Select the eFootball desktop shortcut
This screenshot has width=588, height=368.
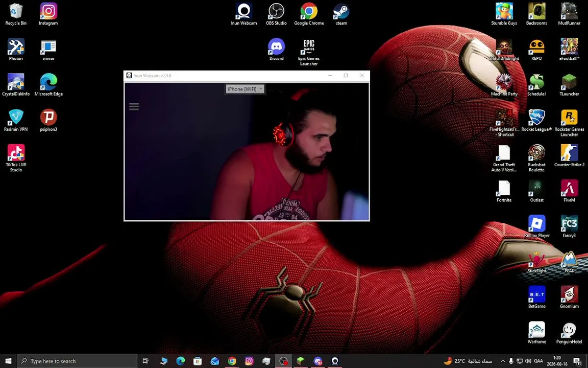[x=569, y=50]
